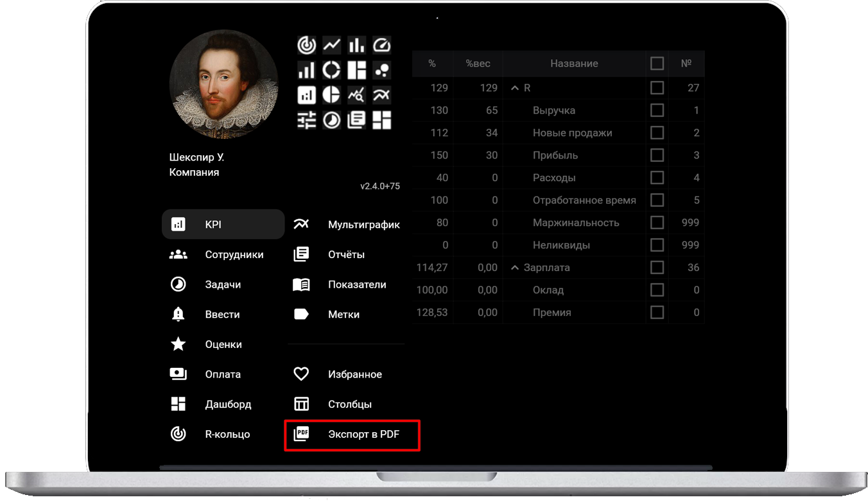Viewport: 868px width, 504px height.
Task: Sort by the %вес column header
Action: (x=478, y=64)
